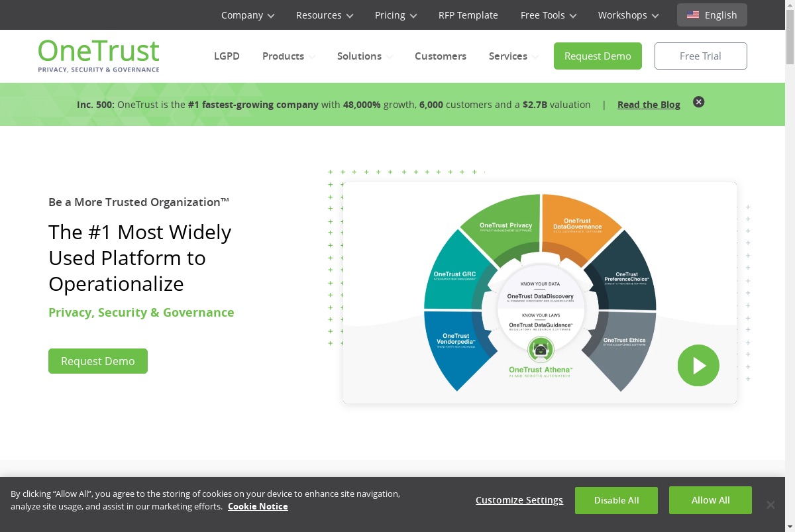Click the Privacy, Security & Governance green text
The width and height of the screenshot is (795, 532).
[x=141, y=312]
